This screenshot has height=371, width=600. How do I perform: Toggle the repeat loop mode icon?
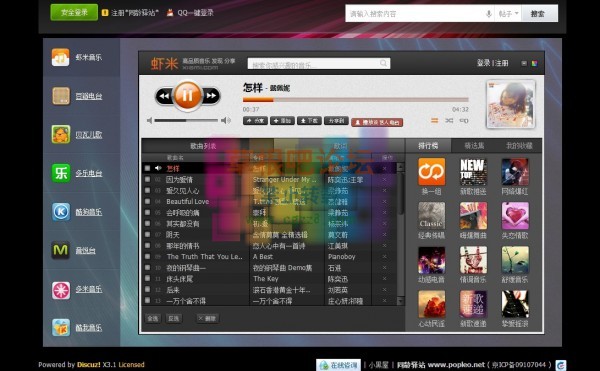pyautogui.click(x=464, y=120)
